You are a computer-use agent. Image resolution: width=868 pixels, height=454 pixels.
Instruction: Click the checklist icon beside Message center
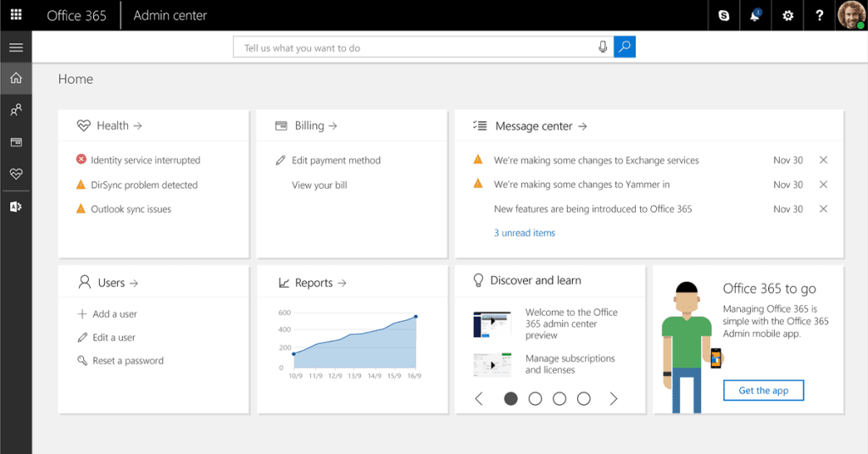point(480,125)
